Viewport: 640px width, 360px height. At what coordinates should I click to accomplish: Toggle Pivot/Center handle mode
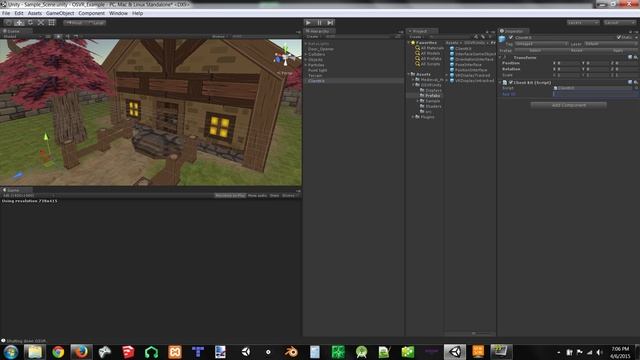point(74,23)
